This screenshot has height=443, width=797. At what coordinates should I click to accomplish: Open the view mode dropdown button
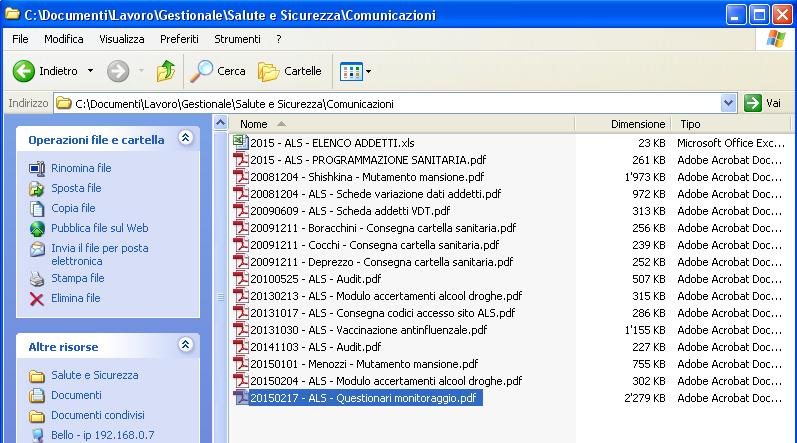(x=355, y=71)
